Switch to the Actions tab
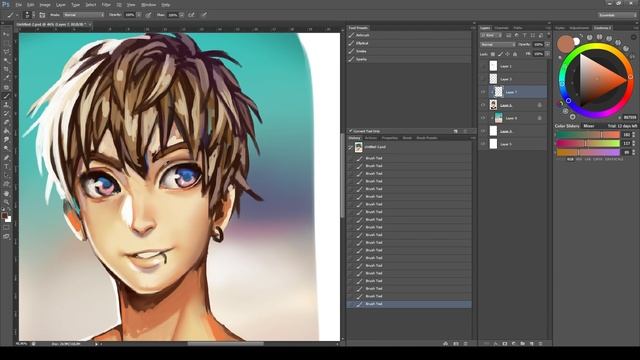Screen dimensions: 640x360 371,138
